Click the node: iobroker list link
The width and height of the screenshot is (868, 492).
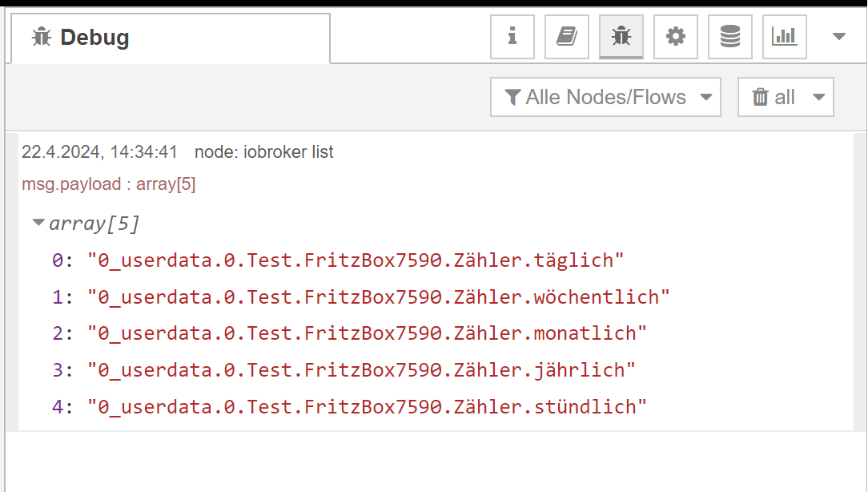click(x=264, y=151)
